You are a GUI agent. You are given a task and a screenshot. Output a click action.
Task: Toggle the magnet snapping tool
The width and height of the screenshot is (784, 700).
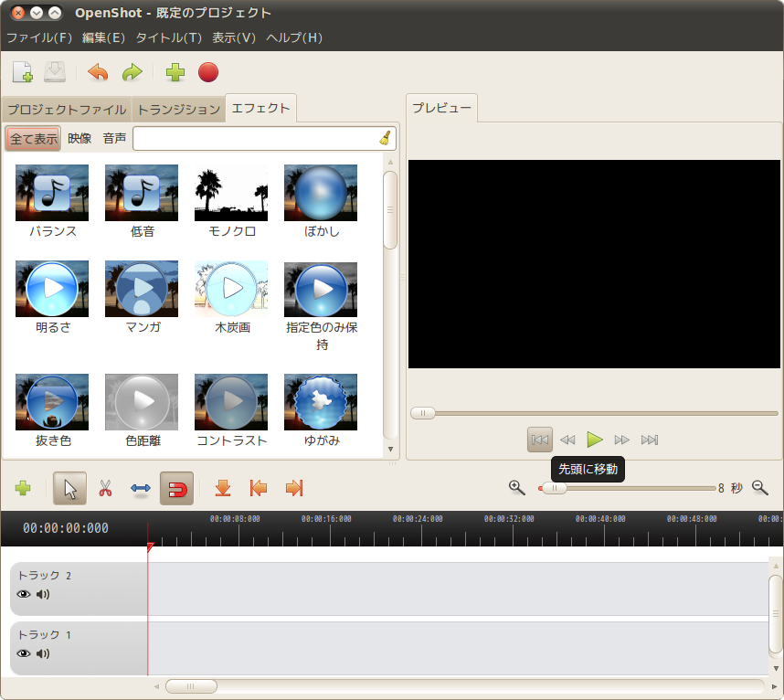[176, 489]
